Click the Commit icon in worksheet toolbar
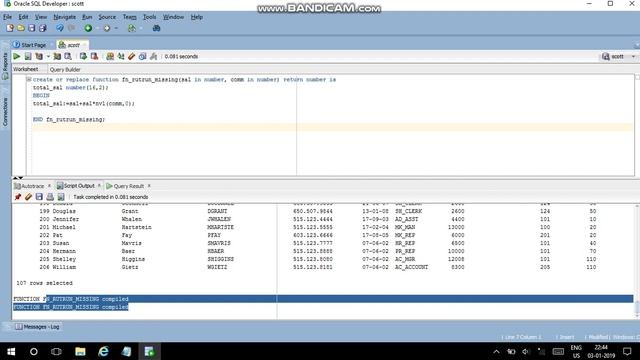Viewport: 640px width, 360px height. coord(83,56)
